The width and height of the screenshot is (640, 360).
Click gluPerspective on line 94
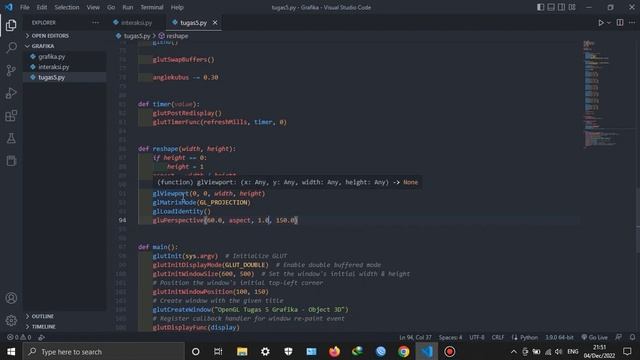coord(178,220)
